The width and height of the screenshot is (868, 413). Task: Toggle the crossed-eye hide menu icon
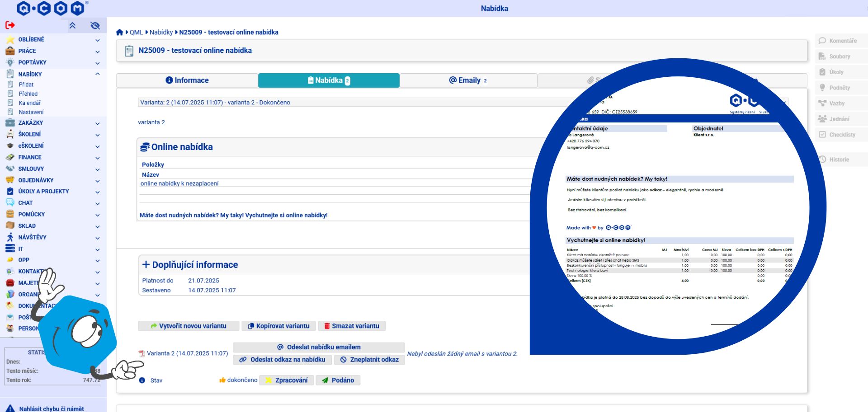[95, 26]
